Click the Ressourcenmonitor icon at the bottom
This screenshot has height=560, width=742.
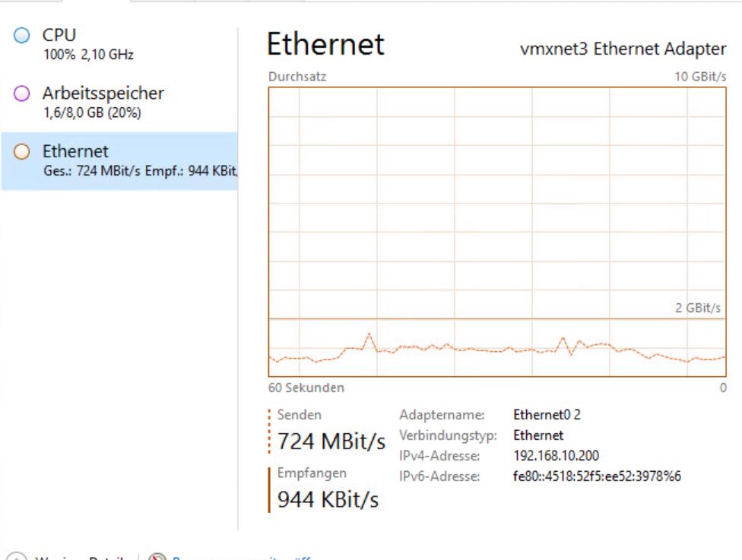pyautogui.click(x=157, y=556)
